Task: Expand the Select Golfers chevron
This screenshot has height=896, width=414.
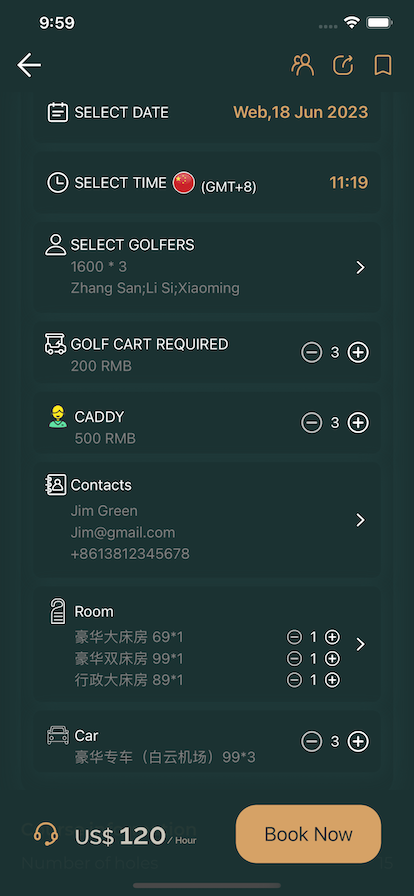Action: coord(360,267)
